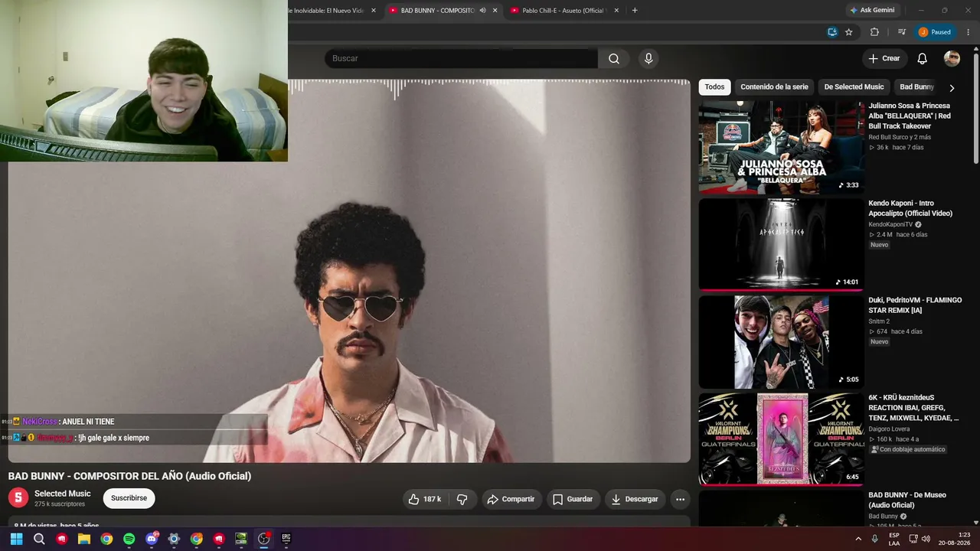
Task: Open File Explorer from the taskbar
Action: [84, 539]
